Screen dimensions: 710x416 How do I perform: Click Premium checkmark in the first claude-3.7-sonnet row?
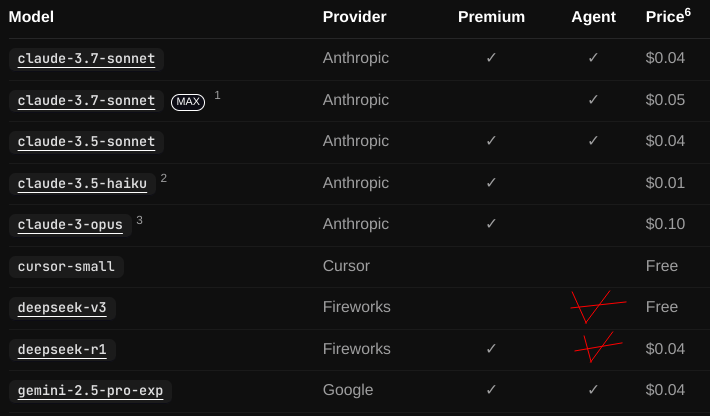[x=491, y=57]
